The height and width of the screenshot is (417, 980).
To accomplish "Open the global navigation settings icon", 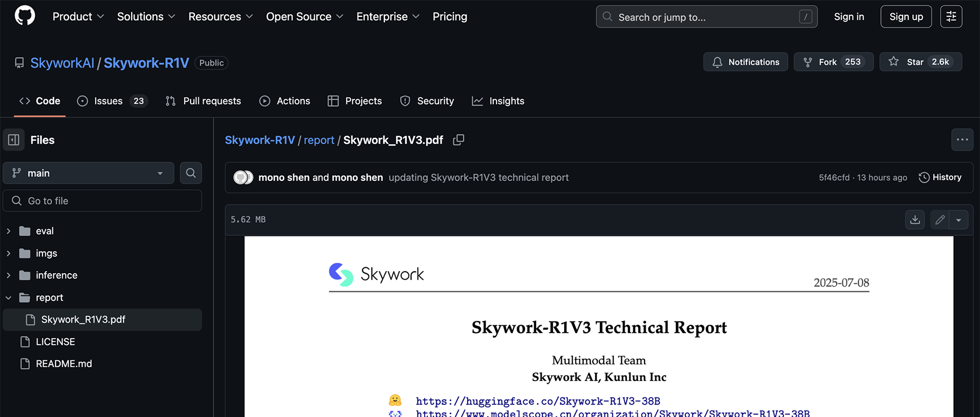I will pos(951,16).
